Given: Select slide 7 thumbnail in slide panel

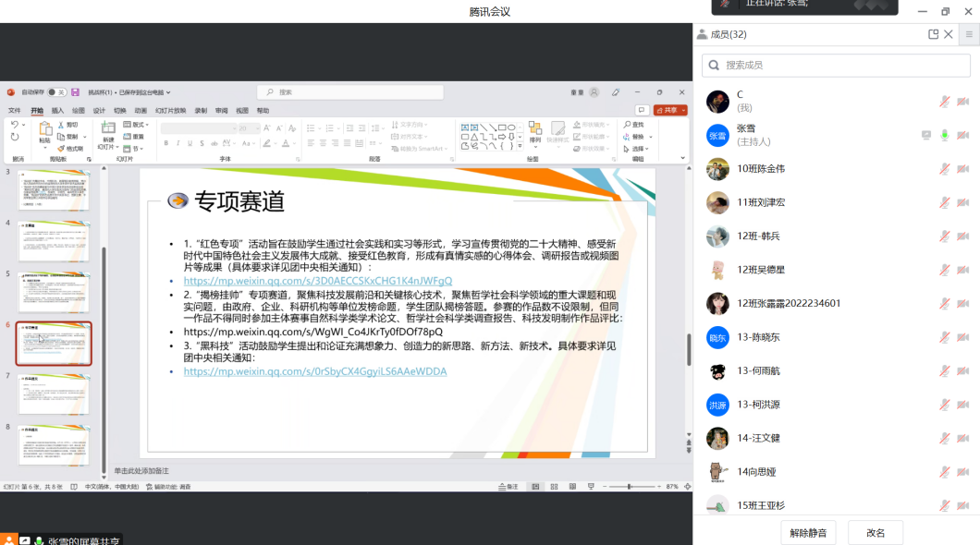Looking at the screenshot, I should click(55, 394).
